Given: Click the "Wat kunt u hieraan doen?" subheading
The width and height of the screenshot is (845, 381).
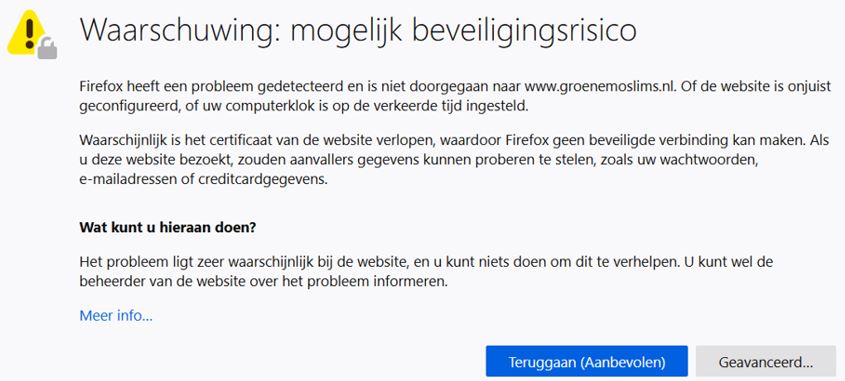Looking at the screenshot, I should point(167,227).
